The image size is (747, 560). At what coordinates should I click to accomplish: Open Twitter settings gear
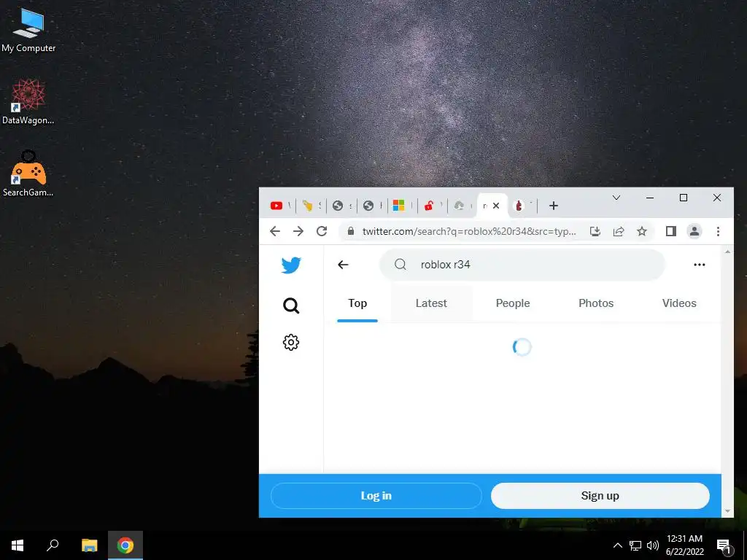(x=291, y=342)
